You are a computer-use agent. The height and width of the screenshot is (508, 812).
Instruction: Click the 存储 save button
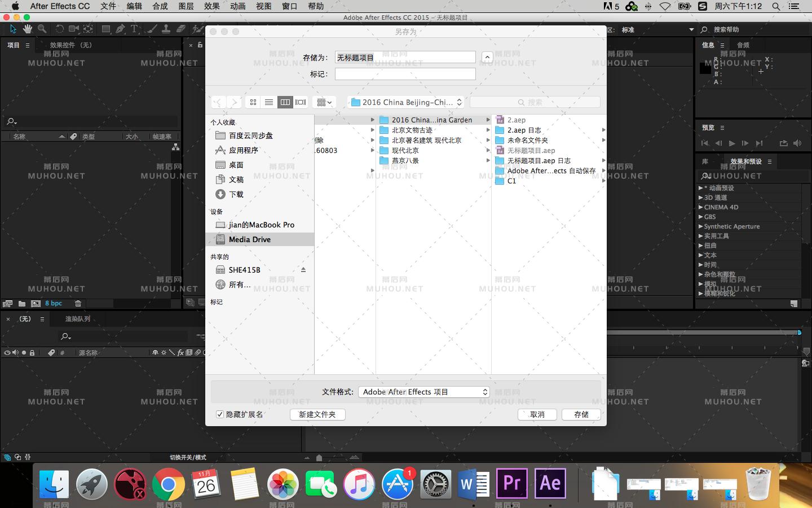coord(581,414)
